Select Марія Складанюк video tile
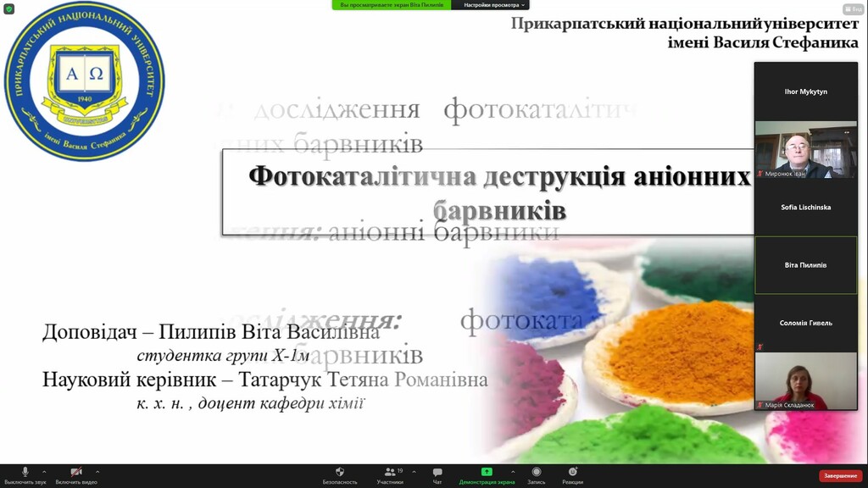Viewport: 868px width, 488px height. [805, 381]
